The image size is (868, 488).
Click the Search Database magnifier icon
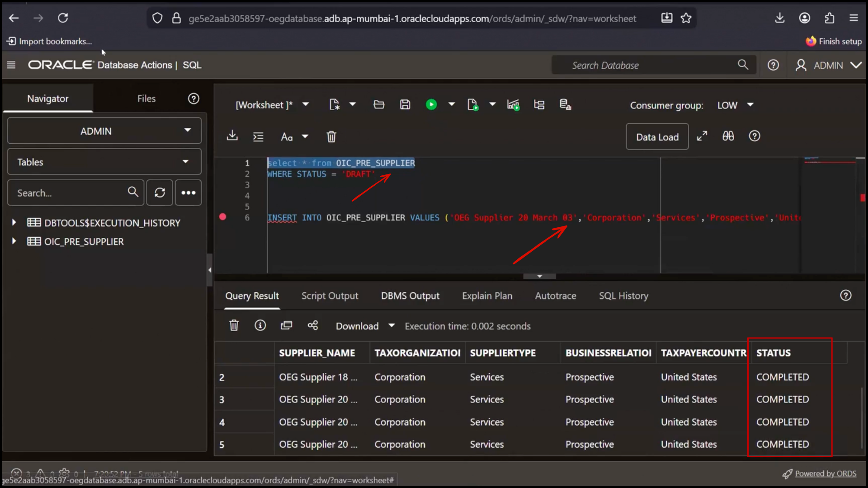pyautogui.click(x=743, y=65)
